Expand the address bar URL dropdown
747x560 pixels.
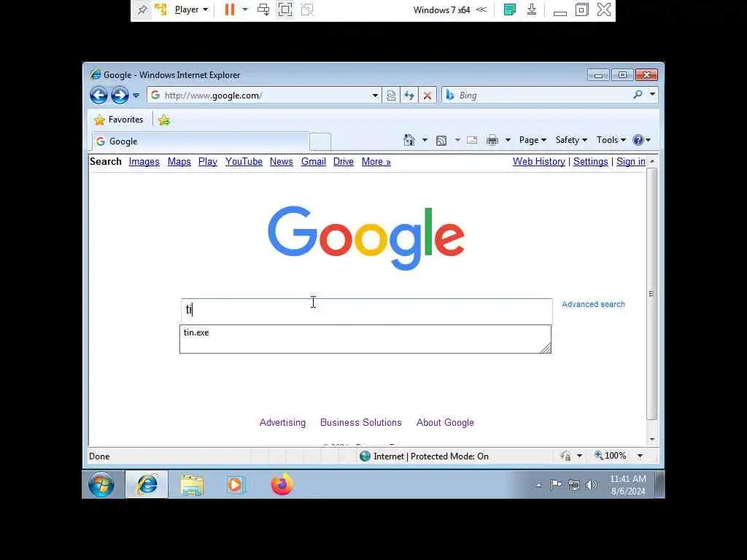point(375,96)
